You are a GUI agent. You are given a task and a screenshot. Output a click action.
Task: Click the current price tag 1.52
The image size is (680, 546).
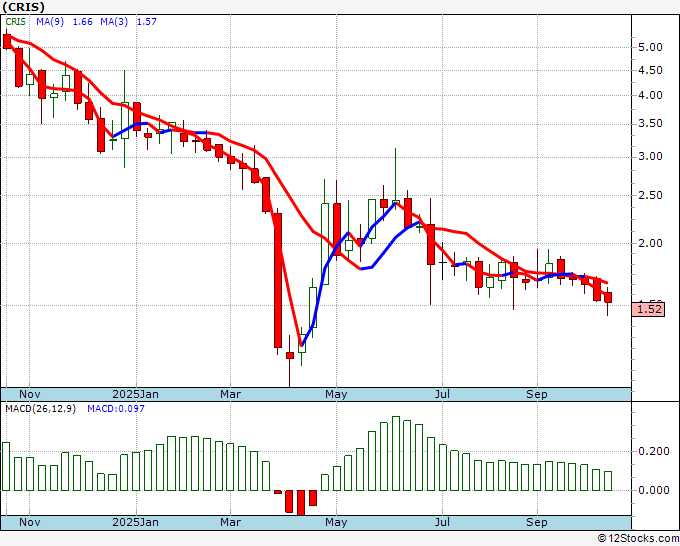pyautogui.click(x=648, y=309)
